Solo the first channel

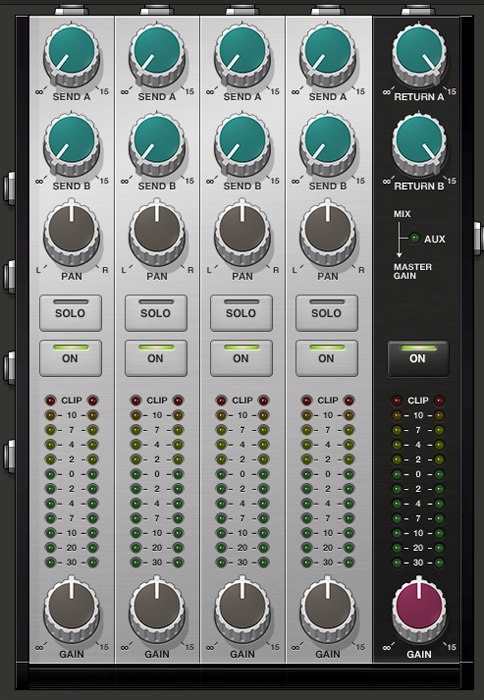click(71, 313)
